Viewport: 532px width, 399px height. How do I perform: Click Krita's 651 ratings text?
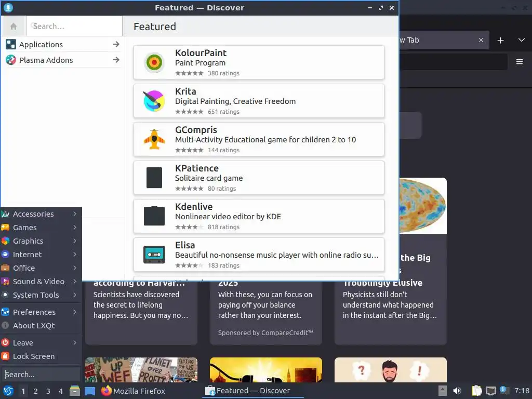coord(223,112)
